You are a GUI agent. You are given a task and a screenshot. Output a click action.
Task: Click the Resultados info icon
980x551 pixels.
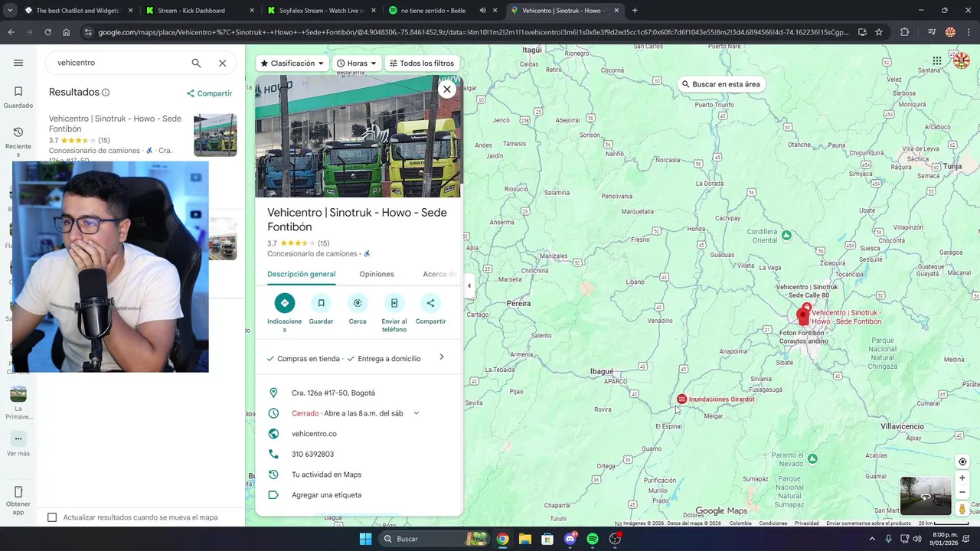(106, 93)
